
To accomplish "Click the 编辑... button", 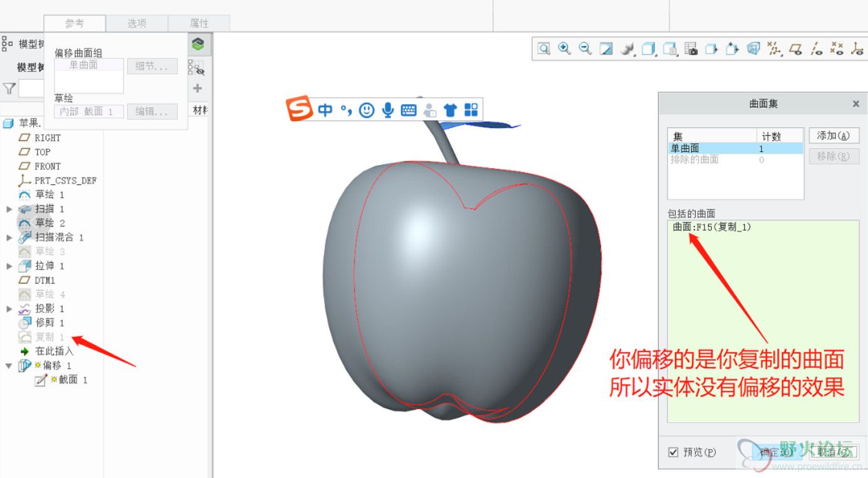I will coord(152,111).
